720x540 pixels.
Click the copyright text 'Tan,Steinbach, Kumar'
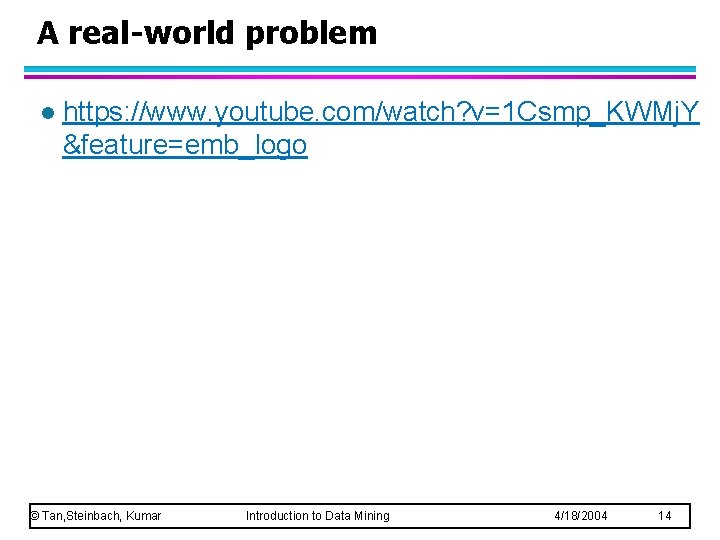[96, 516]
